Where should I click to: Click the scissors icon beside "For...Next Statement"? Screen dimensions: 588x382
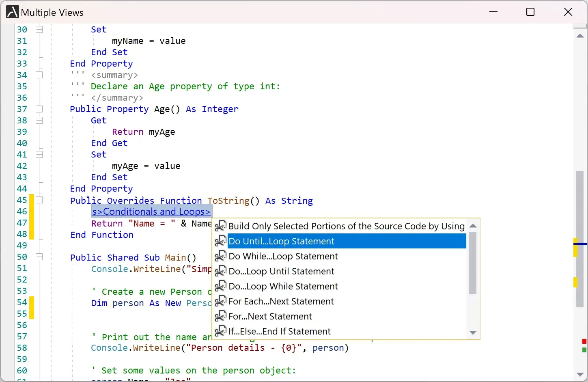[221, 316]
